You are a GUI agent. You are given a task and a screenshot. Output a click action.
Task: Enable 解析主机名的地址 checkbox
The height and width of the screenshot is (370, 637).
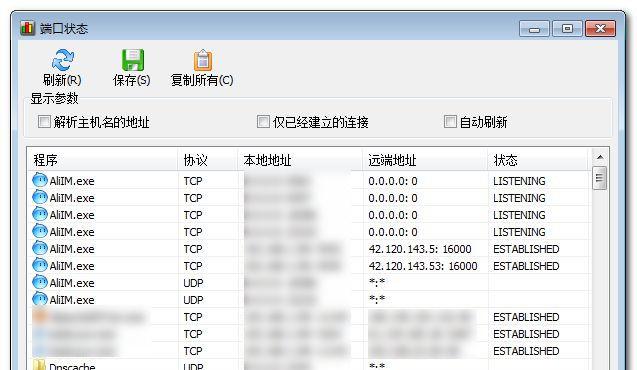coord(44,121)
